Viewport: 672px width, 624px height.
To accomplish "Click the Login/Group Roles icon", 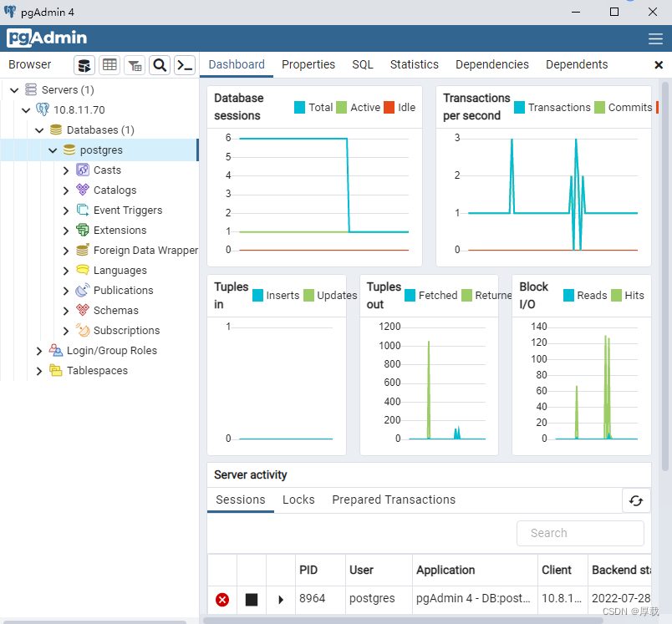I will (x=56, y=350).
